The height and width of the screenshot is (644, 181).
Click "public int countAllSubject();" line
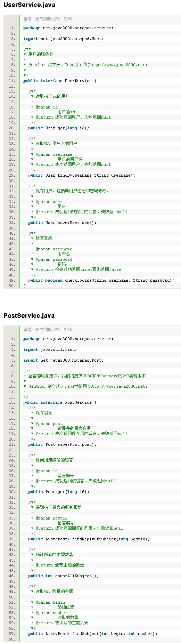64,576
